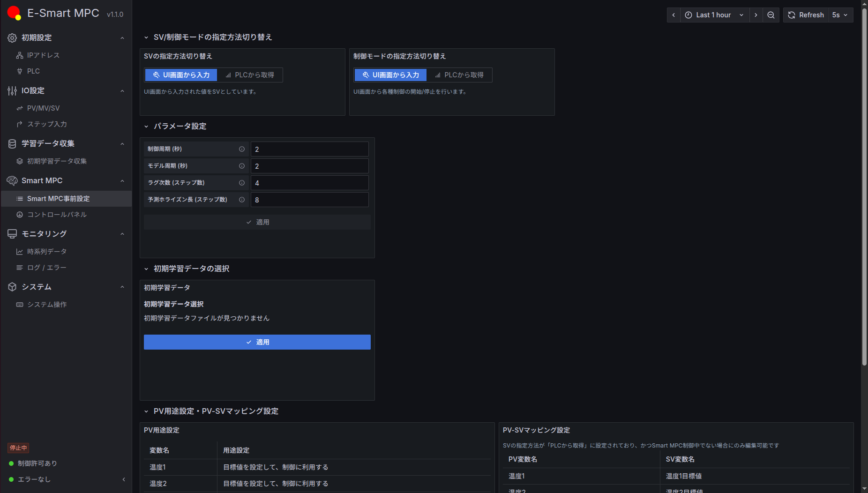The image size is (868, 493).
Task: Click the 停止中 status badge
Action: (x=18, y=448)
